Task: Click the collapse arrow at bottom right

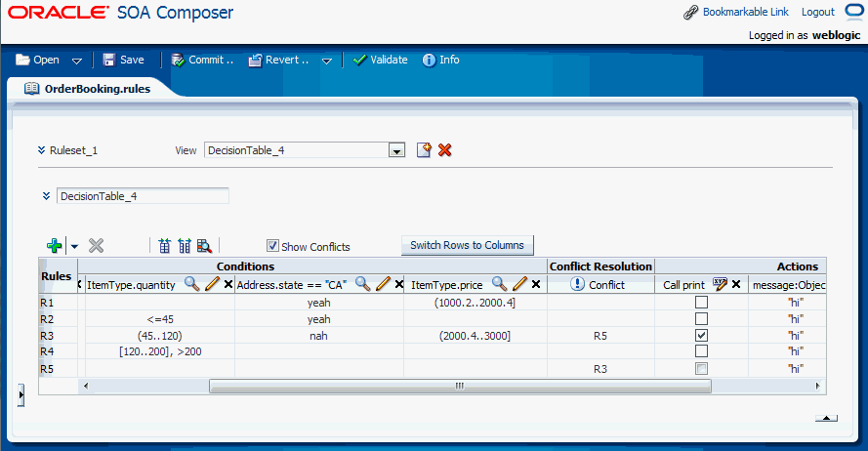Action: tap(826, 419)
